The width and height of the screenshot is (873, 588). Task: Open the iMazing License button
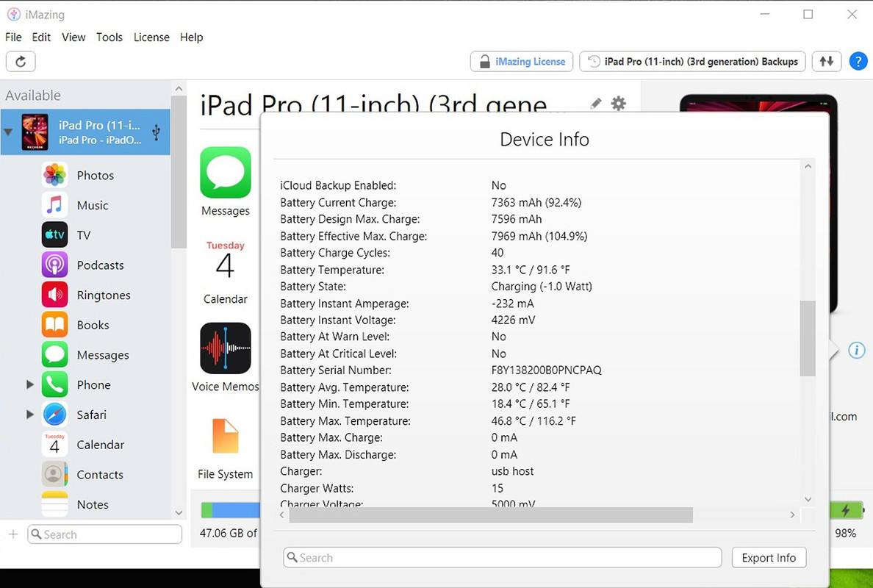pos(522,61)
